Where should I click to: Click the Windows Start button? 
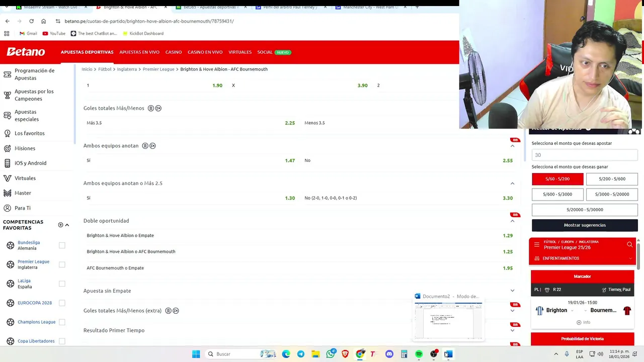(x=196, y=354)
